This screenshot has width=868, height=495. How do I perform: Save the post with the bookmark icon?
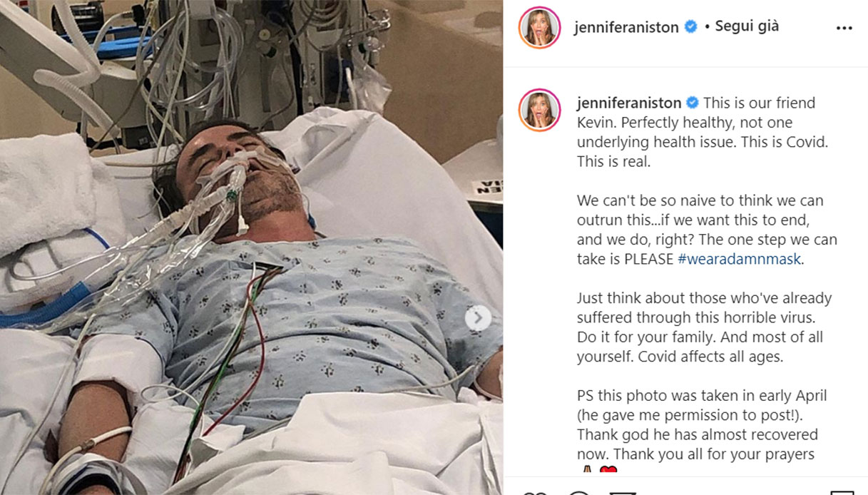842,492
